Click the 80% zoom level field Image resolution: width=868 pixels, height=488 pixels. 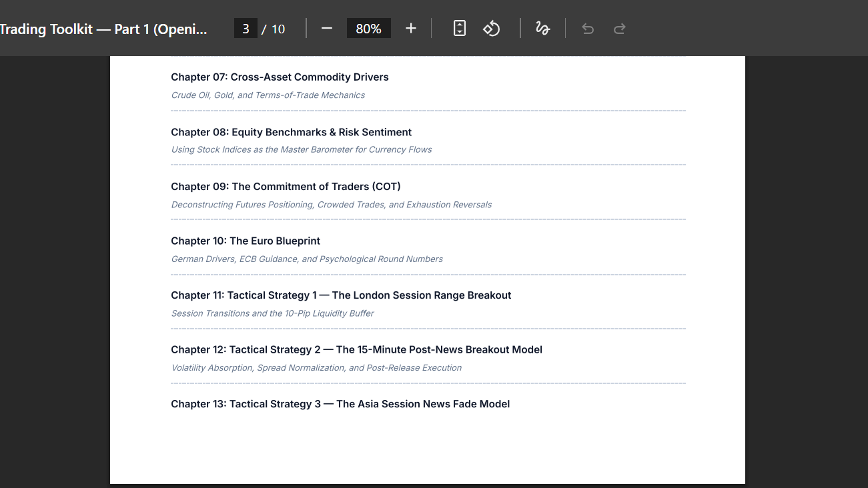point(369,29)
